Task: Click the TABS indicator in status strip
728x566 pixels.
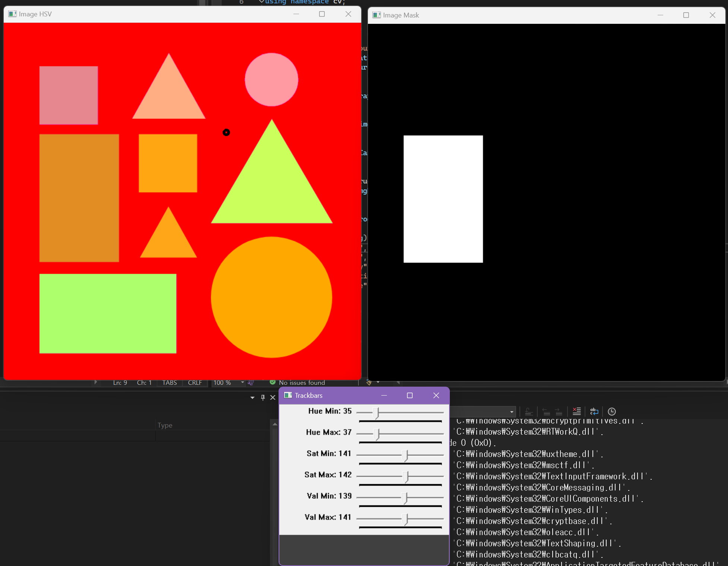Action: [x=169, y=383]
